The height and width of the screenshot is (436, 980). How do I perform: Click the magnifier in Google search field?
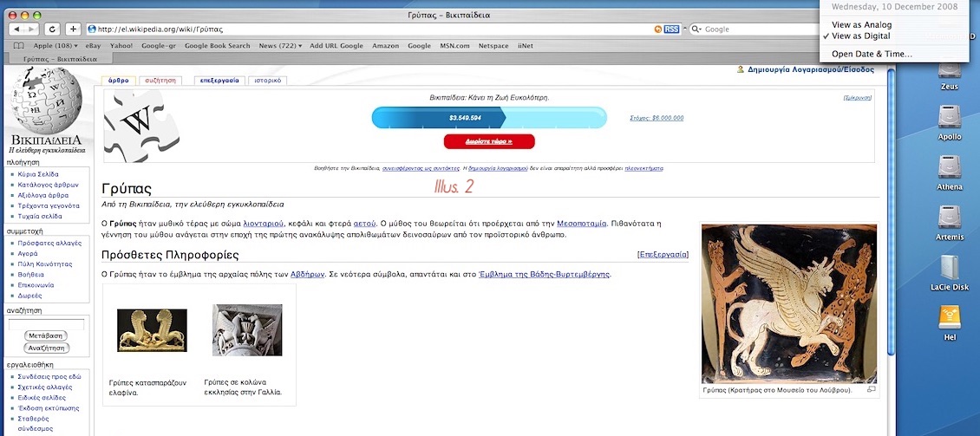696,29
